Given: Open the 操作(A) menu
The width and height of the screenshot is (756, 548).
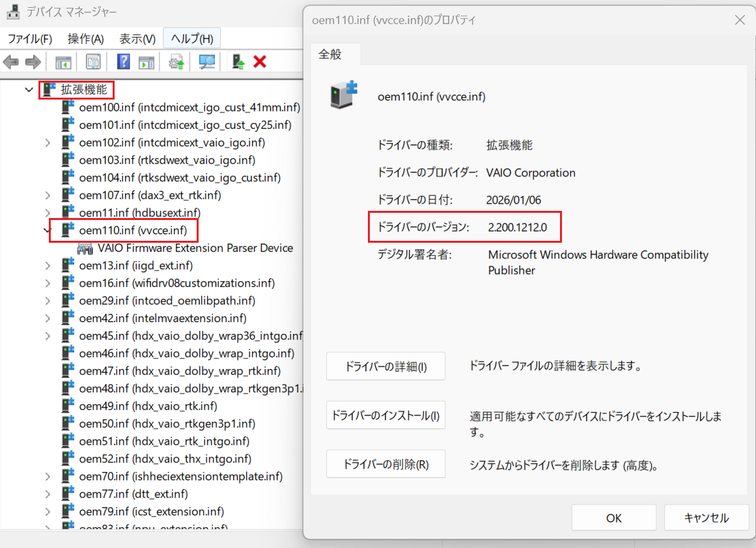Looking at the screenshot, I should pos(86,39).
